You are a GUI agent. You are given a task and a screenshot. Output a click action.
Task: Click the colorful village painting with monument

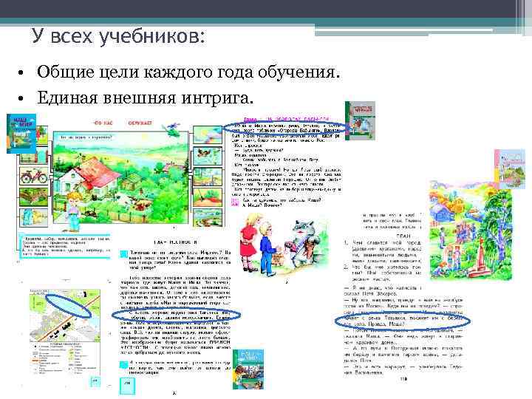[471, 231]
